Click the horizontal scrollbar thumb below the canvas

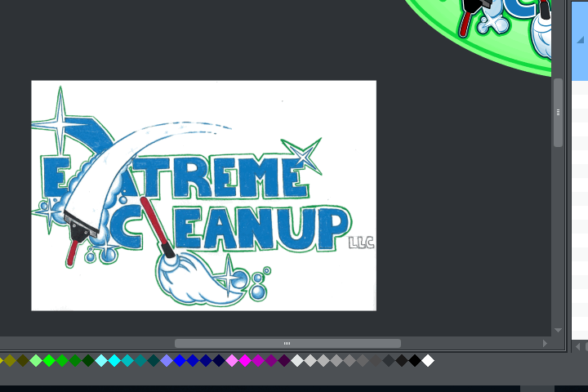(x=287, y=343)
